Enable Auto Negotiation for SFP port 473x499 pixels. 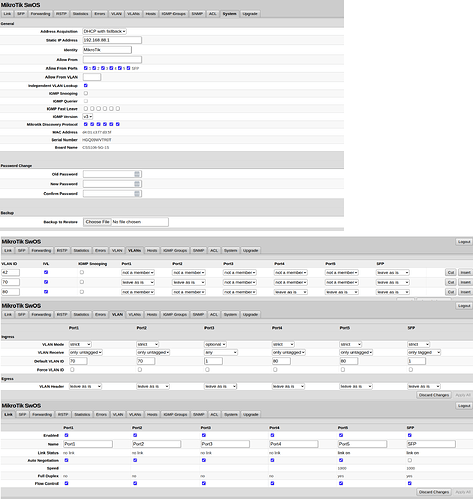pyautogui.click(x=410, y=460)
